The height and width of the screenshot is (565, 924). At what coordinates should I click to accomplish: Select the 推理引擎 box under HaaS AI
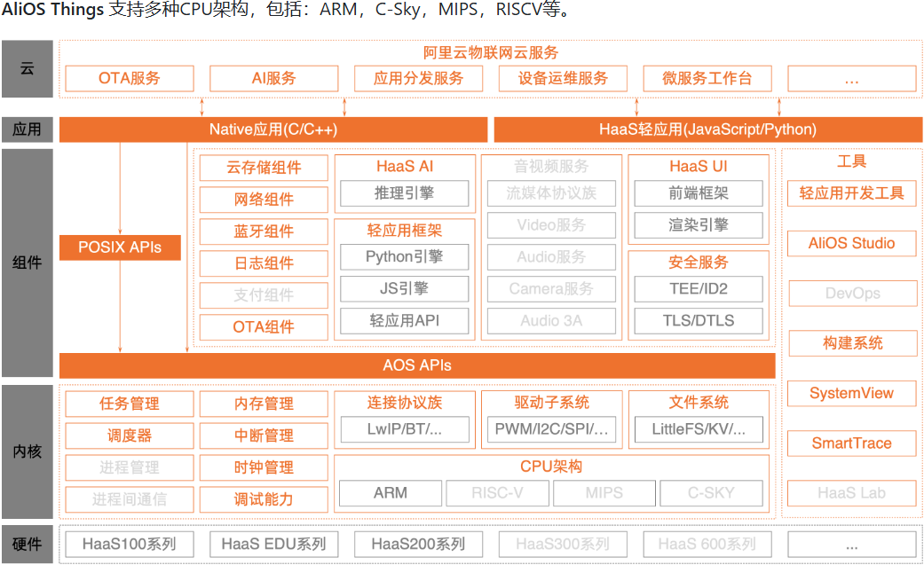pyautogui.click(x=404, y=193)
